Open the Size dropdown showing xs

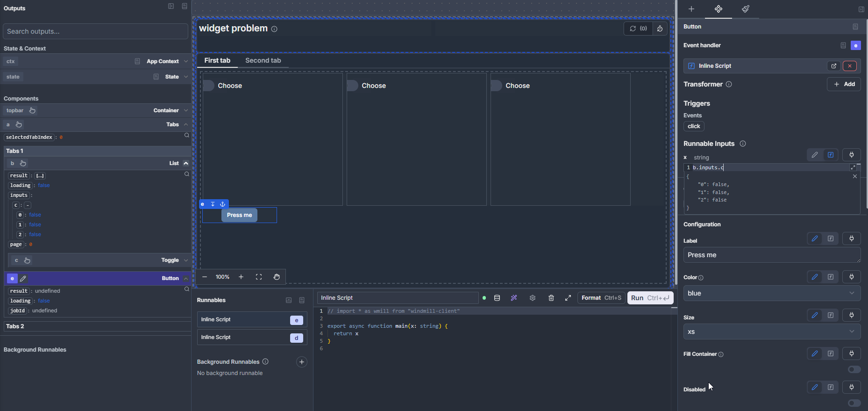(x=772, y=332)
